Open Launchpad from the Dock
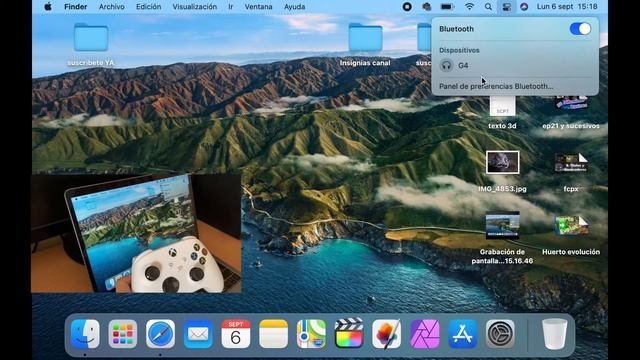640x360 pixels. click(123, 334)
